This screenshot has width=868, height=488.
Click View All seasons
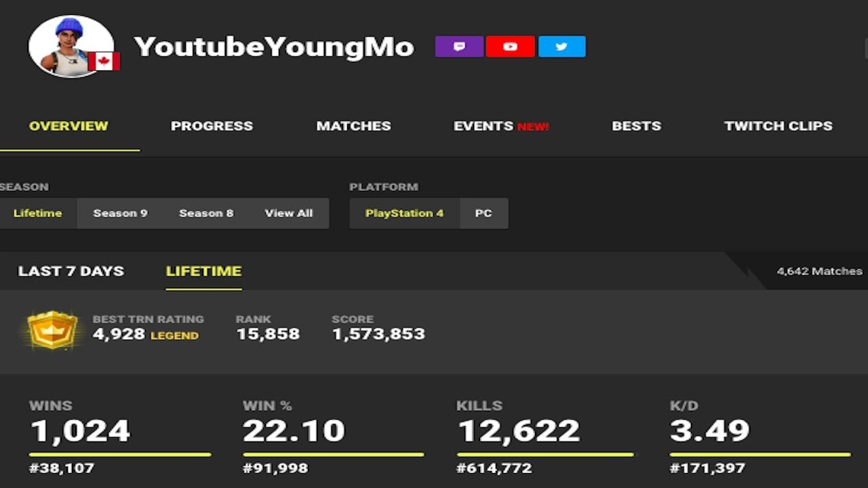289,213
